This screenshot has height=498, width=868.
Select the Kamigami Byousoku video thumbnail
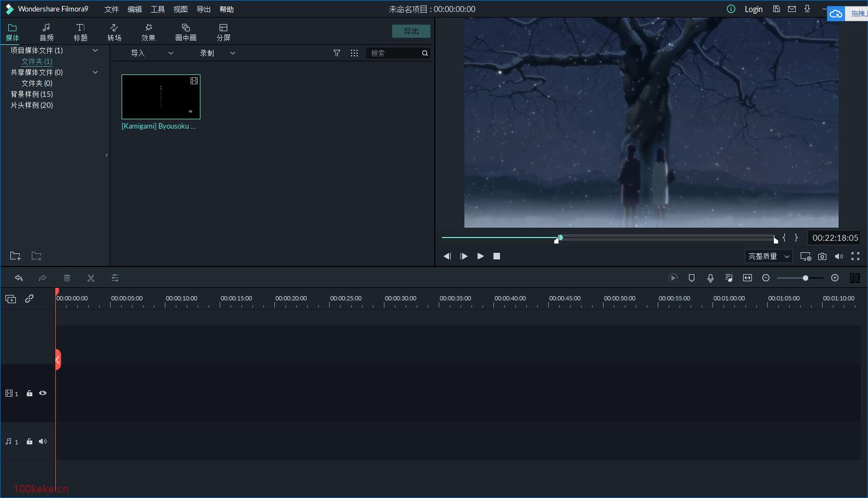(161, 97)
